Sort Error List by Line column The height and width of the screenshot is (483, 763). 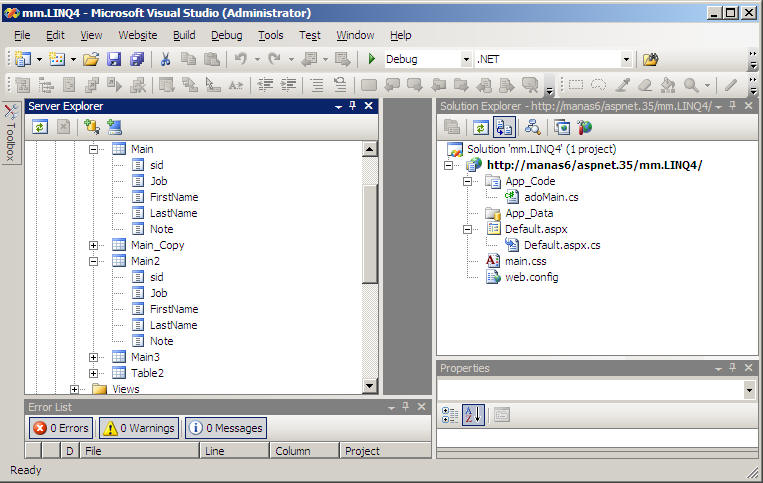235,451
